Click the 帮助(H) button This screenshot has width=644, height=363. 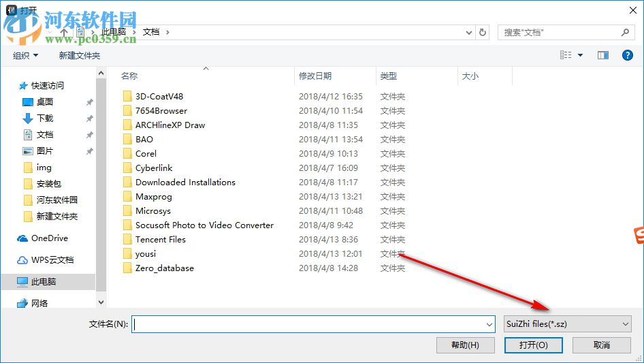pos(466,345)
